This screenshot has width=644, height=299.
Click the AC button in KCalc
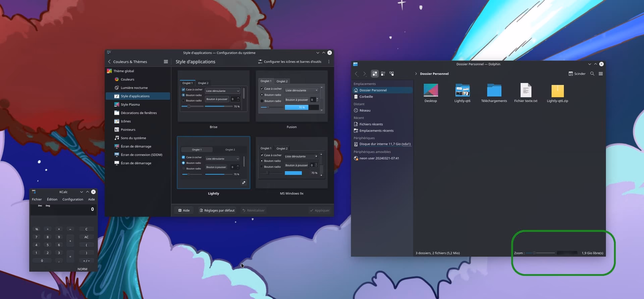click(87, 237)
